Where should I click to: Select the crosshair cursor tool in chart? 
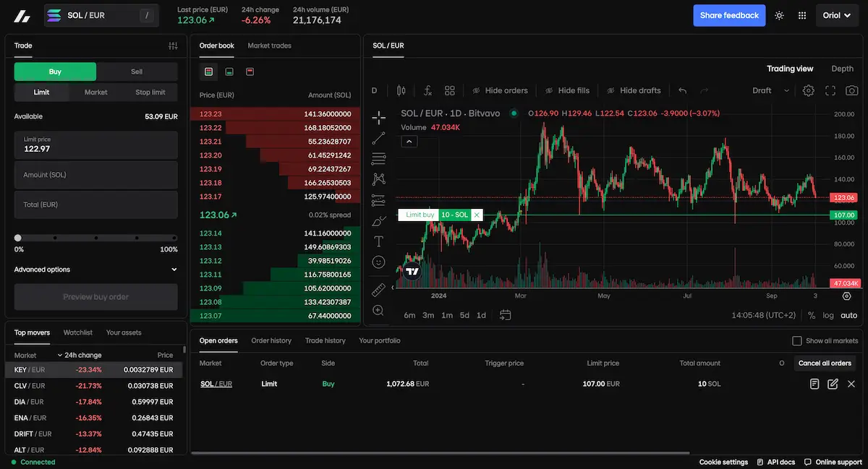point(378,118)
